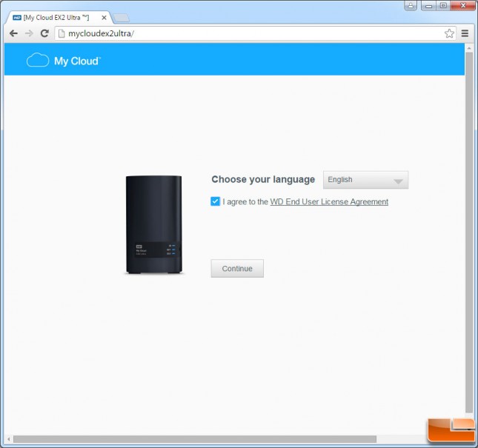The height and width of the screenshot is (448, 478).
Task: Close the My Cloud EX2 Ultra tab
Action: [x=104, y=18]
